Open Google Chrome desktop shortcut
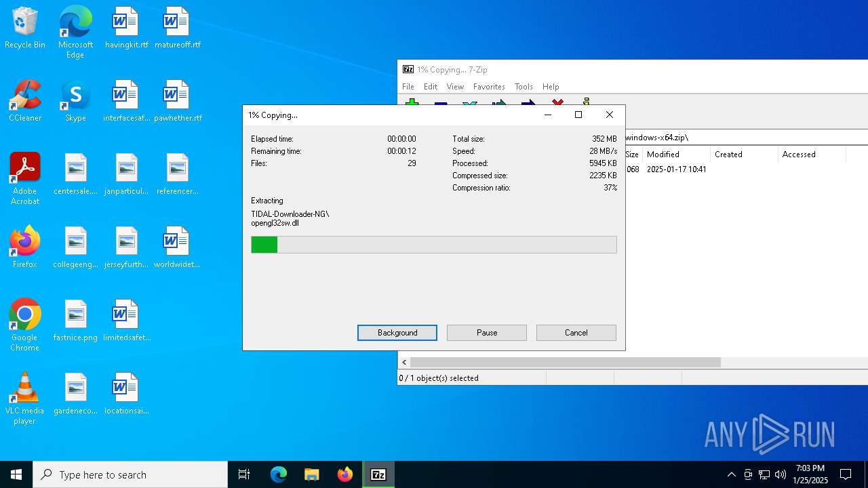 [25, 325]
